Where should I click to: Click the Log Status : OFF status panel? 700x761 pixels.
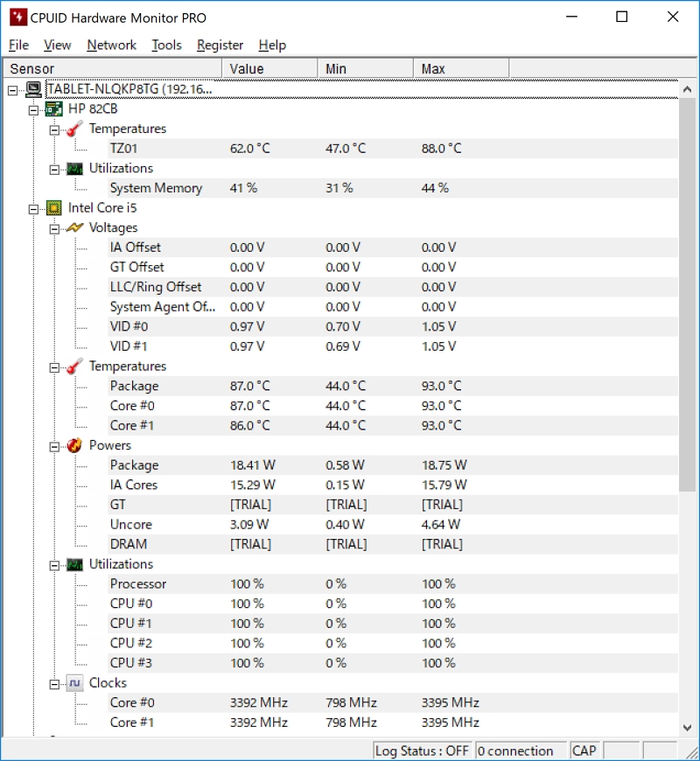[x=423, y=751]
